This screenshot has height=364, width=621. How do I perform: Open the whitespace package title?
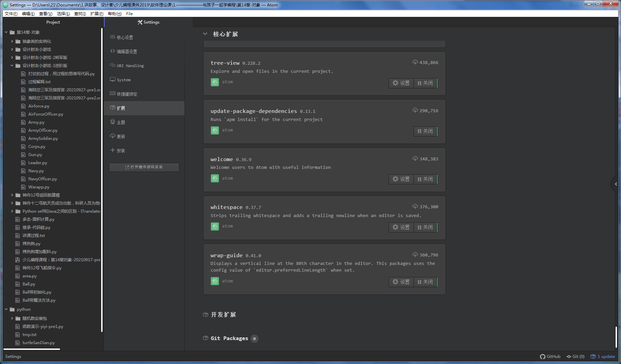pos(226,207)
